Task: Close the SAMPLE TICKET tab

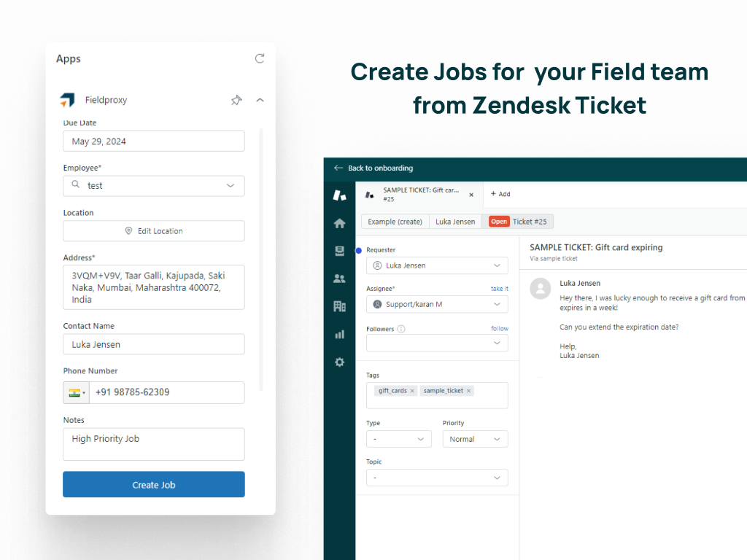Action: click(471, 195)
